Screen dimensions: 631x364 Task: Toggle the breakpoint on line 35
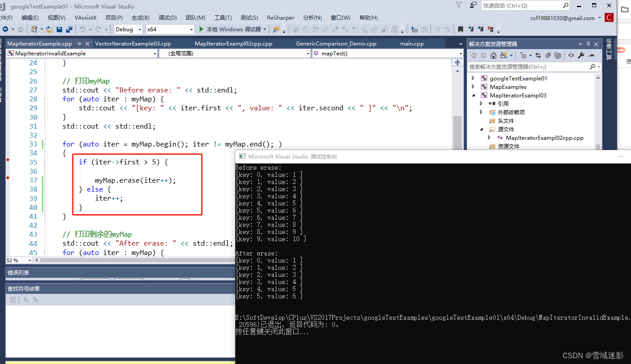[x=8, y=159]
